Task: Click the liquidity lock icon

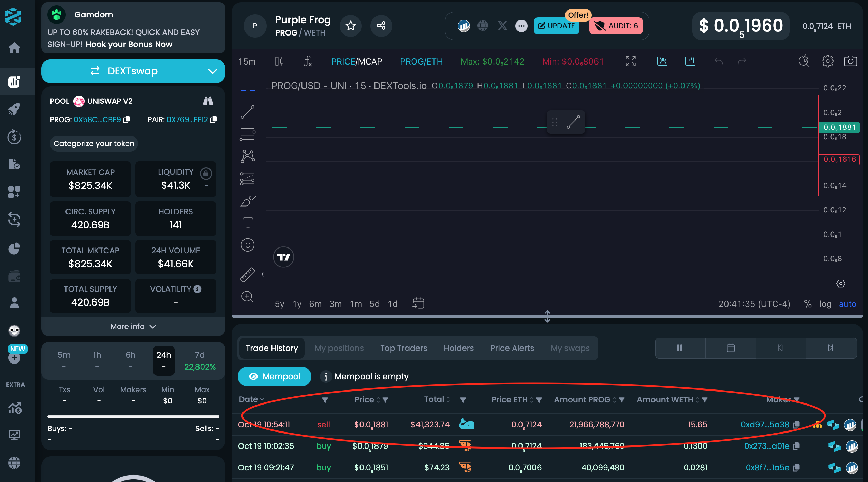Action: 206,174
